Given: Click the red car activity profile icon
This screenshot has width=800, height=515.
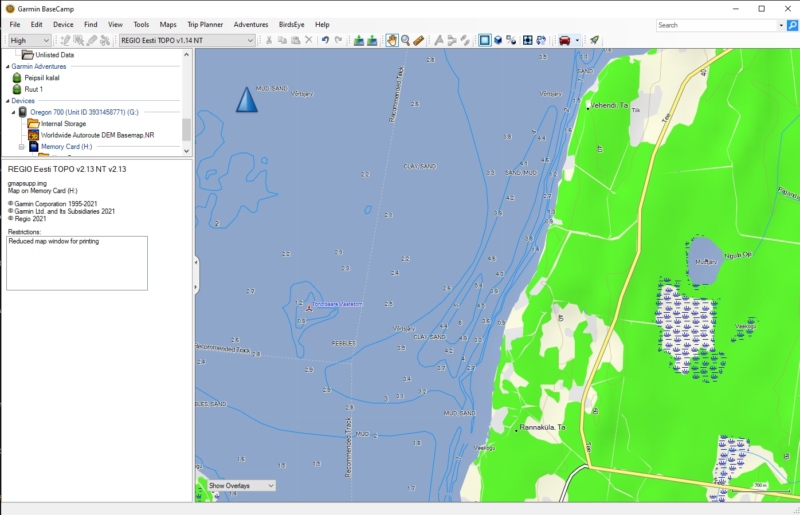Looking at the screenshot, I should coord(565,40).
